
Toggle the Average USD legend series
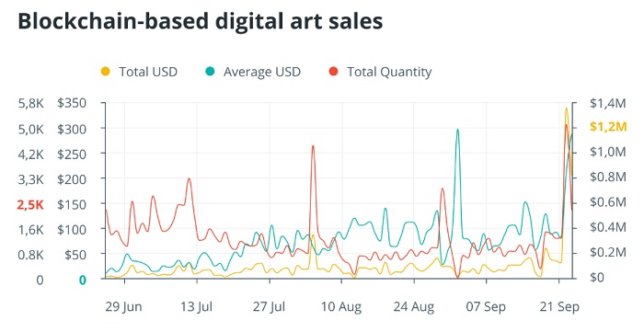pyautogui.click(x=253, y=72)
